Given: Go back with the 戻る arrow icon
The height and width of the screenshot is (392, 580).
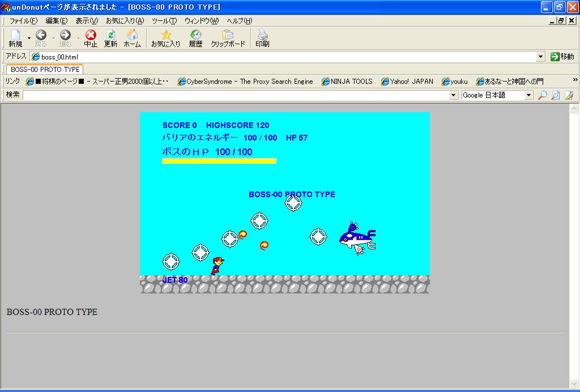Looking at the screenshot, I should 41,35.
